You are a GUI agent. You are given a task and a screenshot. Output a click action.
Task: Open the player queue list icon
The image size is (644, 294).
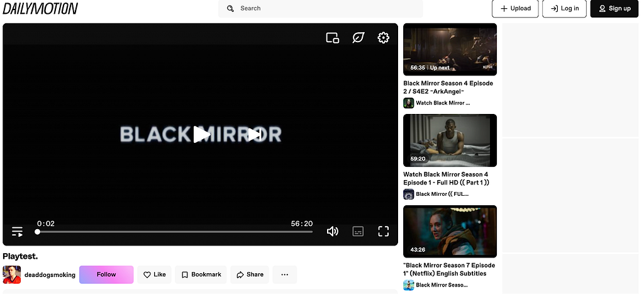(17, 232)
